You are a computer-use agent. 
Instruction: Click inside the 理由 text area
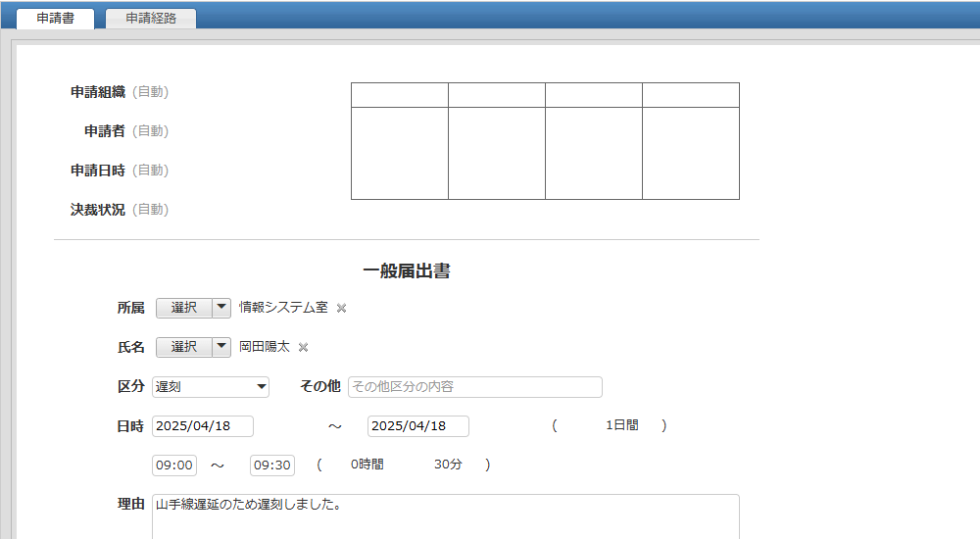(x=445, y=516)
